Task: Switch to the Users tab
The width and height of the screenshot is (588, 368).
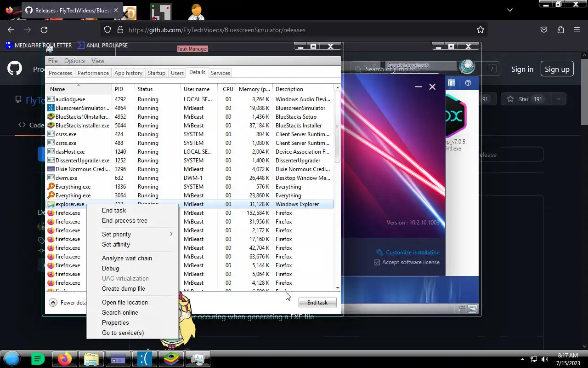Action: point(177,73)
